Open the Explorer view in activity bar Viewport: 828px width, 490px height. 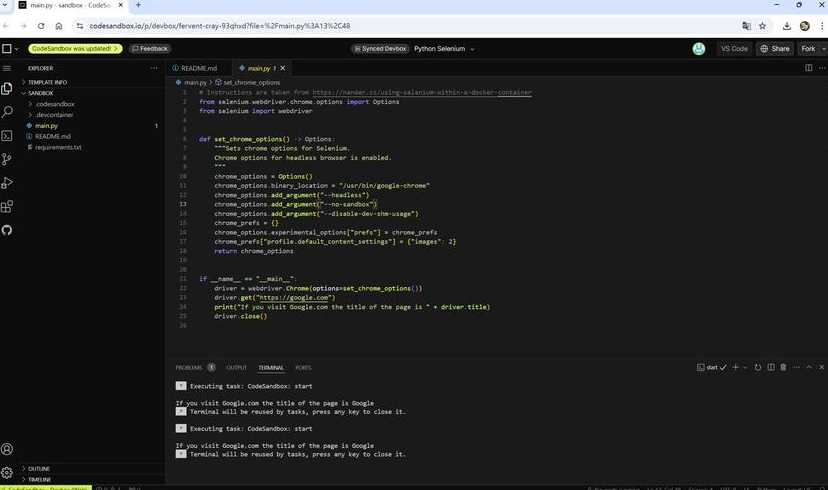point(7,89)
